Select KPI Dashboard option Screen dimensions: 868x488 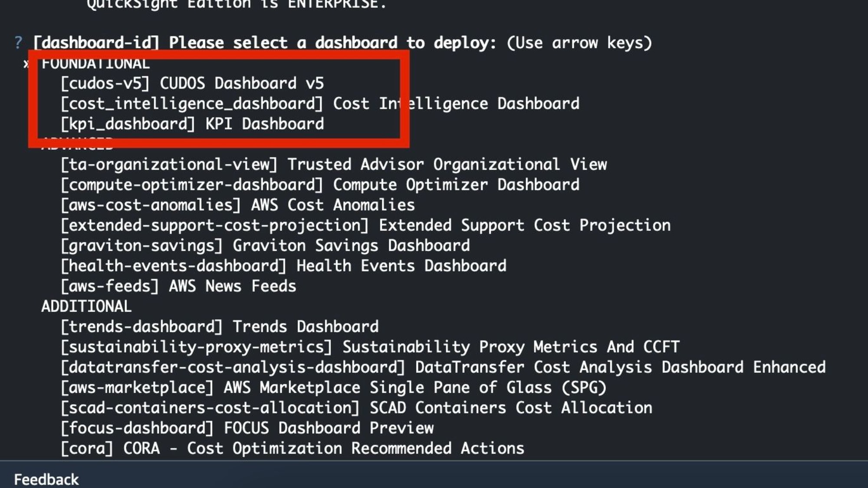(193, 123)
